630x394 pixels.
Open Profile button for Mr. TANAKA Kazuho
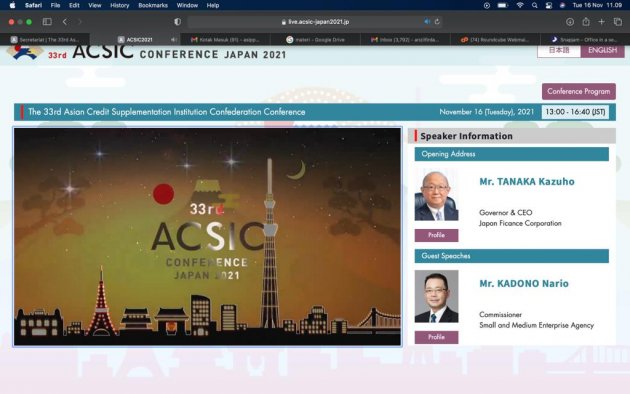(x=436, y=235)
